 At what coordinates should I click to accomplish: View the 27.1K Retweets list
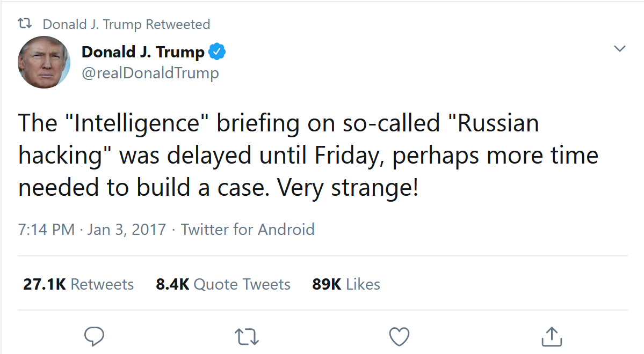[78, 284]
